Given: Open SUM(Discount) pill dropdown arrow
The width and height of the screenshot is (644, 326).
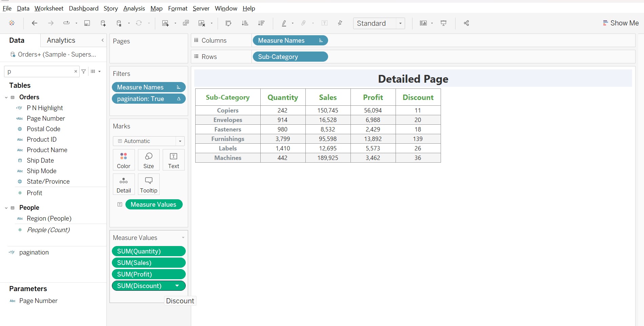Looking at the screenshot, I should point(177,286).
